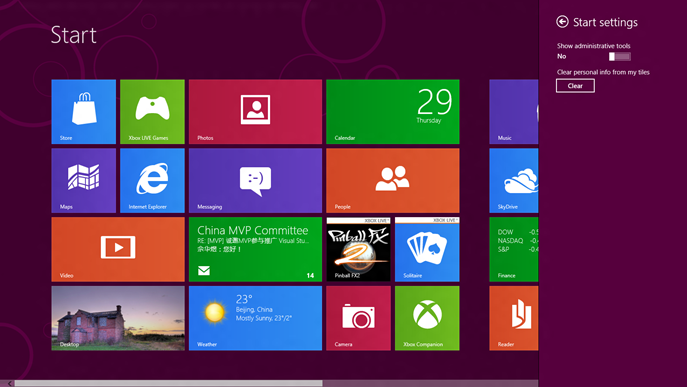
Task: Click the Clear personal info button
Action: pyautogui.click(x=575, y=86)
